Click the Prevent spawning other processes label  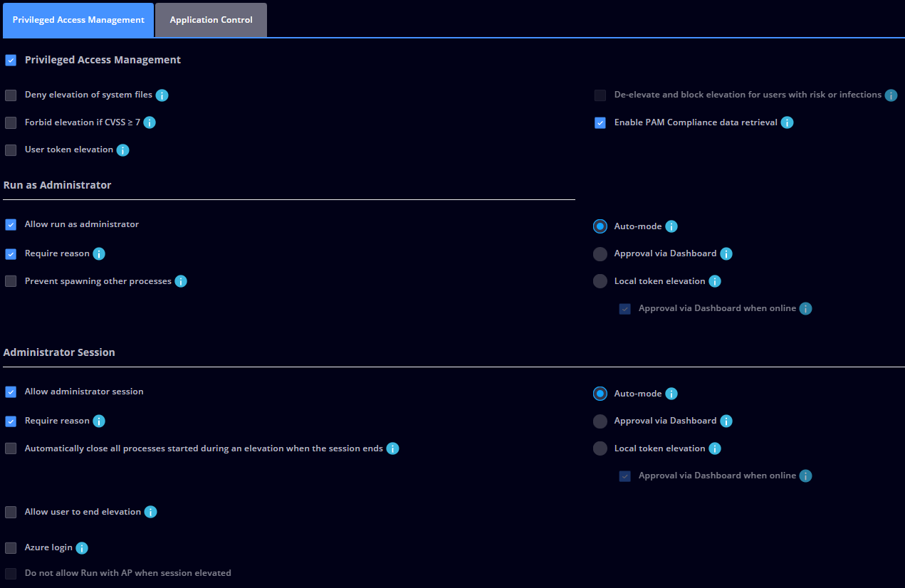(x=98, y=281)
